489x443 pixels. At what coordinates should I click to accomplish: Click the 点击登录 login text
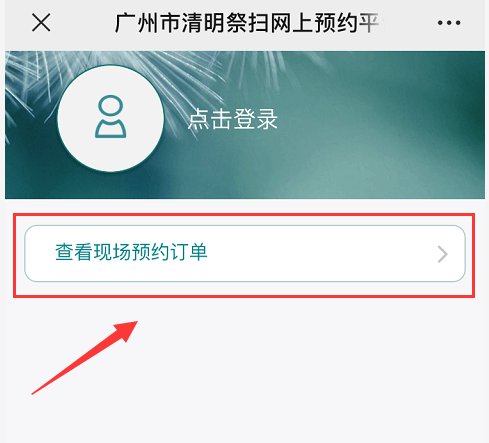pos(232,119)
